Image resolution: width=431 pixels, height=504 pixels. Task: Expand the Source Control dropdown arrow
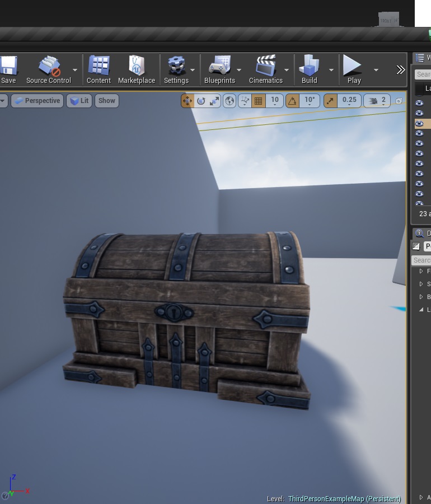pyautogui.click(x=75, y=70)
